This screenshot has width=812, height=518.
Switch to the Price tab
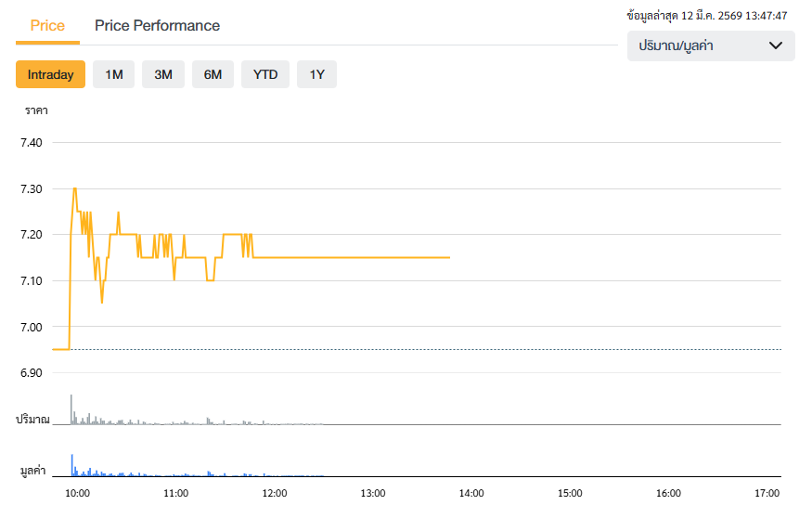[x=47, y=26]
